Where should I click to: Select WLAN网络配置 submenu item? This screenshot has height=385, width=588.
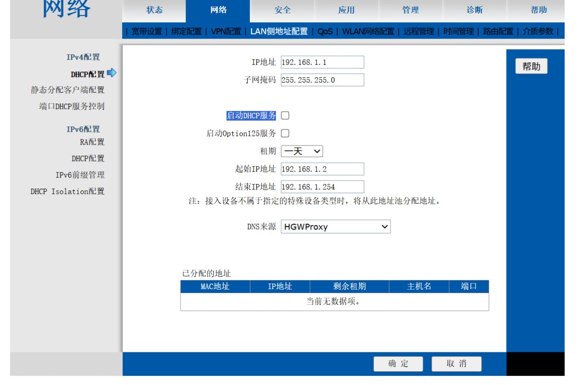(x=368, y=31)
